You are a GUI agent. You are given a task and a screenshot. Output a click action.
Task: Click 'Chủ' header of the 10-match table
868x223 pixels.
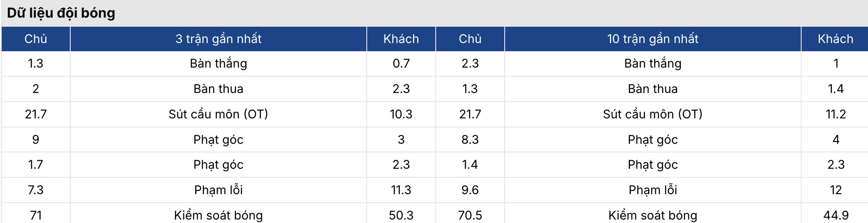pos(470,39)
